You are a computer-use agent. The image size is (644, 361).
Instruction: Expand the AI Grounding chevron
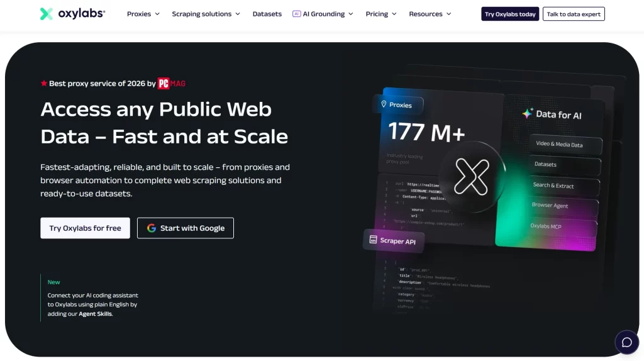[x=351, y=14]
